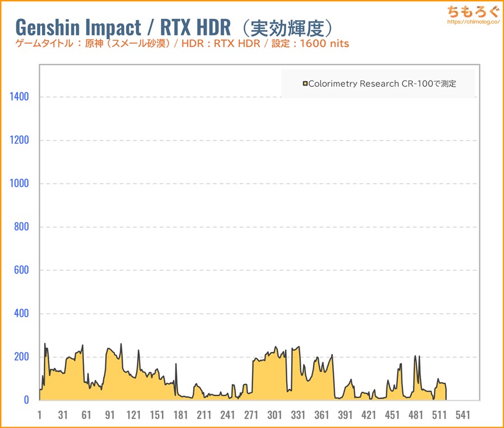Click the chart title "Genshin Impact / RTX HDR"

click(123, 27)
